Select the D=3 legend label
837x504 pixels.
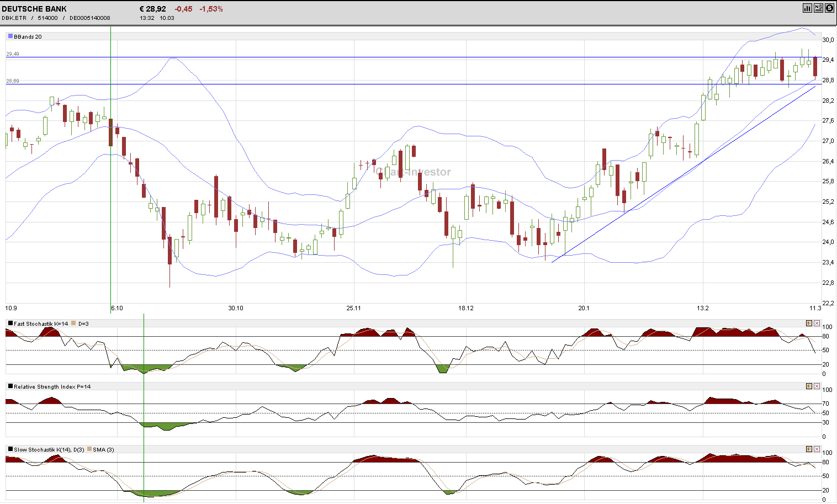tap(83, 324)
